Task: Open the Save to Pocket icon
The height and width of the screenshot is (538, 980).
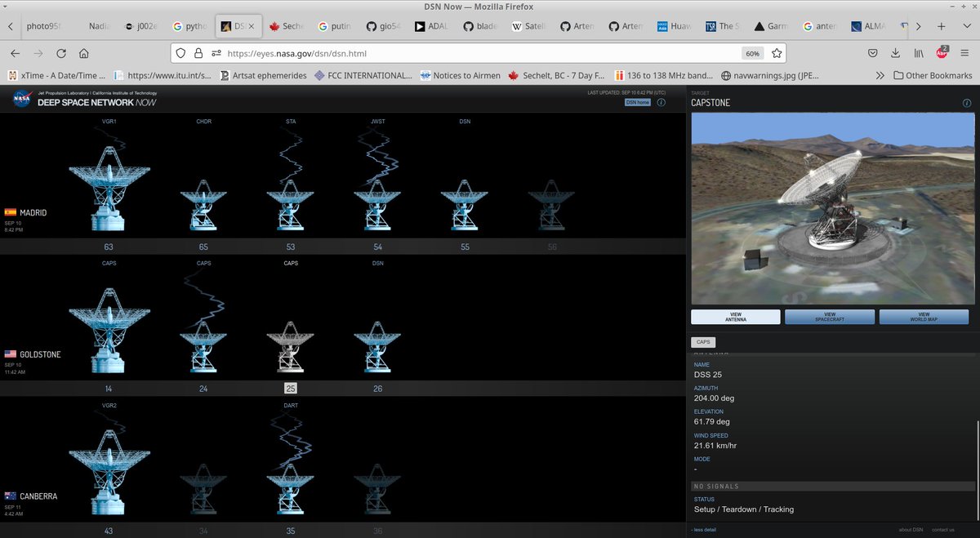Action: (872, 53)
